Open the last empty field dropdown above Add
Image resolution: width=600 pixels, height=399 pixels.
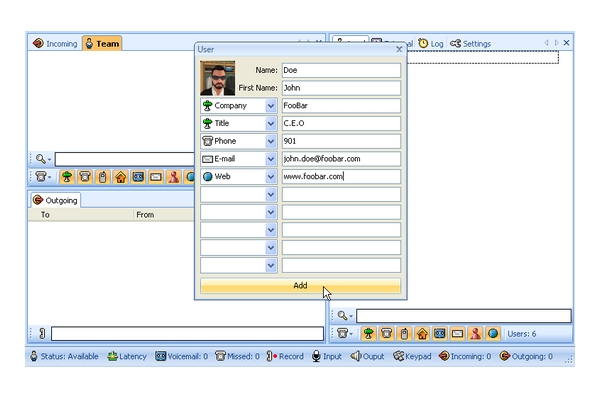click(x=271, y=265)
